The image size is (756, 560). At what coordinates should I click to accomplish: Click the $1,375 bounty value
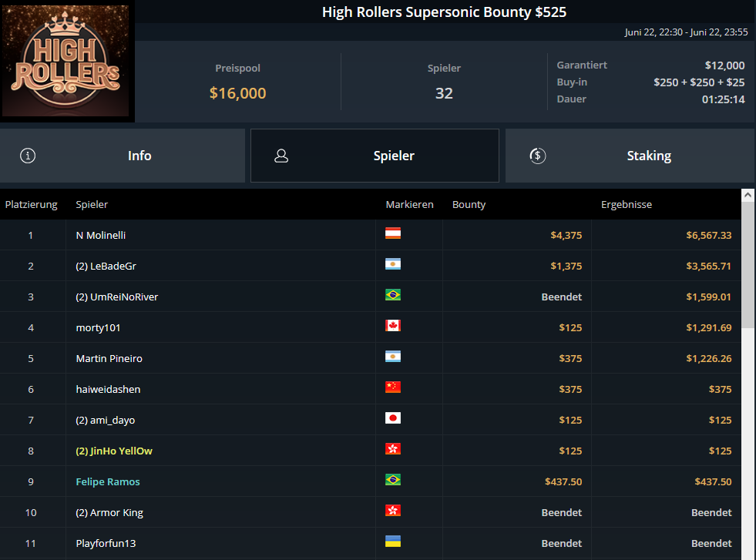click(566, 266)
